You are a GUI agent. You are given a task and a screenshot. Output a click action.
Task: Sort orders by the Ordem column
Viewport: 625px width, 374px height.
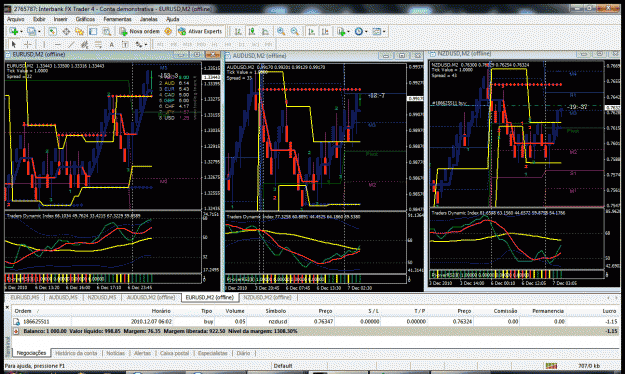tap(23, 311)
